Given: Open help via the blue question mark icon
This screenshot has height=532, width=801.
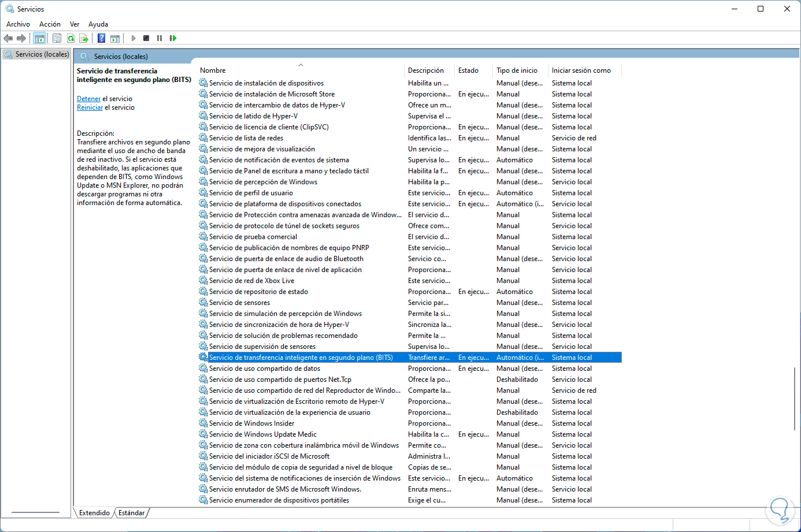Looking at the screenshot, I should pyautogui.click(x=101, y=38).
